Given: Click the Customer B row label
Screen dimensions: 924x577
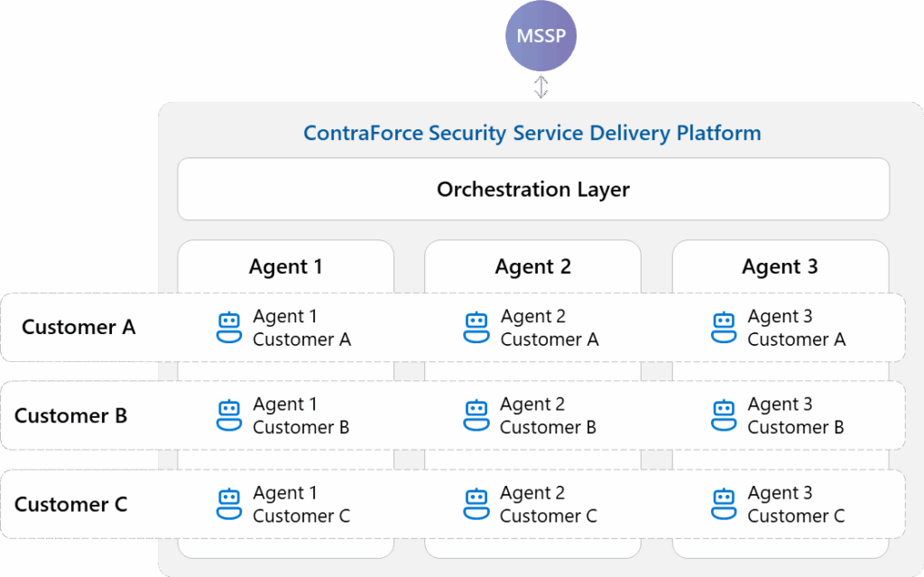Looking at the screenshot, I should (x=70, y=415).
